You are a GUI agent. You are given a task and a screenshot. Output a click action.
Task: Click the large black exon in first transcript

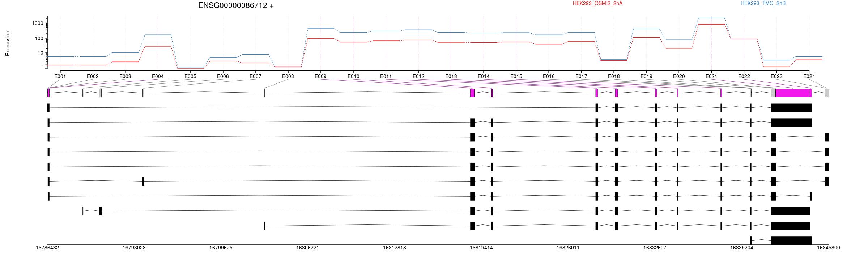[x=791, y=108]
